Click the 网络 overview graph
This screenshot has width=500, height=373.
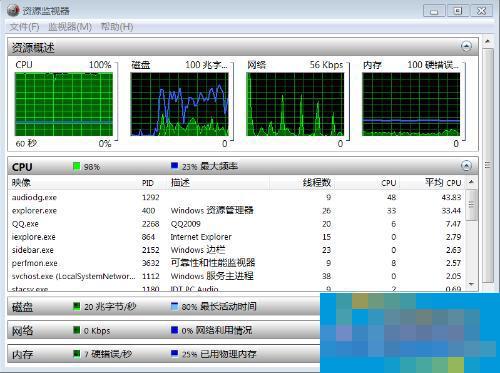(295, 104)
